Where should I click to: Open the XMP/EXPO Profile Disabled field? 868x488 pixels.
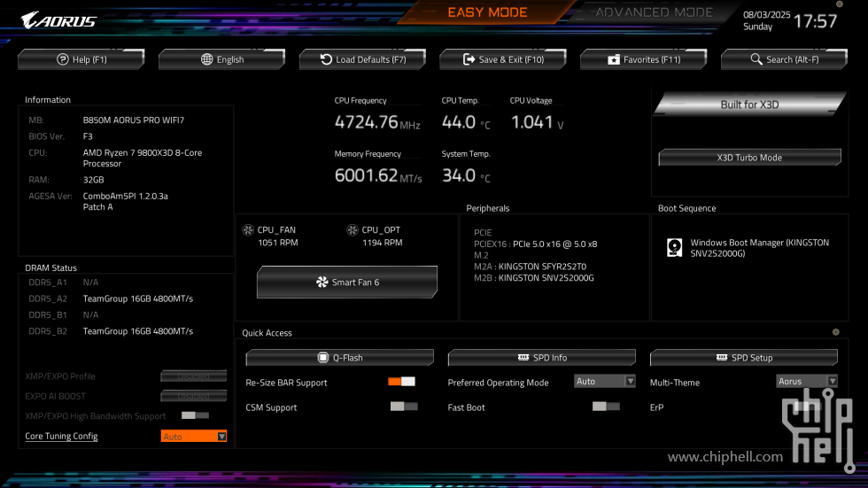(194, 376)
